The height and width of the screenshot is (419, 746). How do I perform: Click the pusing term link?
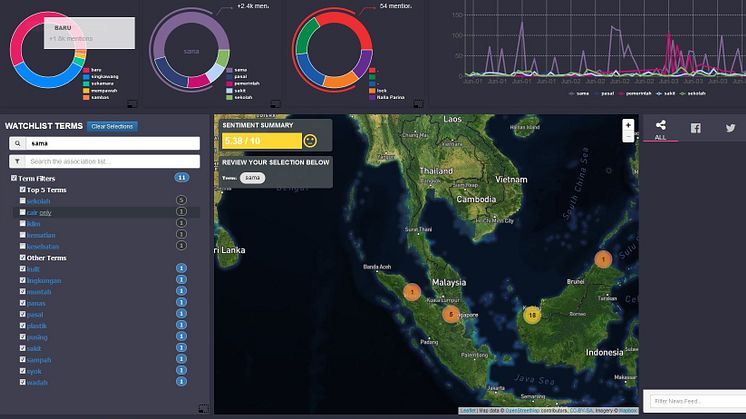click(37, 337)
